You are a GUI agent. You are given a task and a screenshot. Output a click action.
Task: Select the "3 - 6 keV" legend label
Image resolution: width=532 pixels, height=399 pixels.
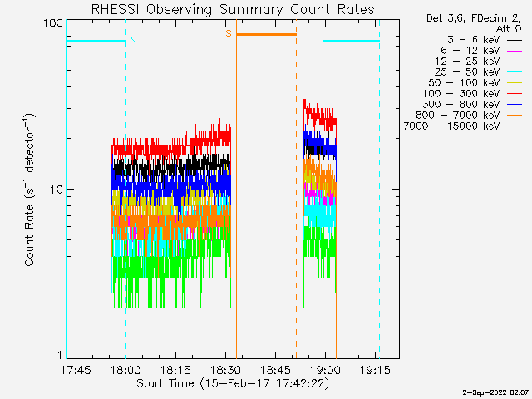click(x=473, y=40)
